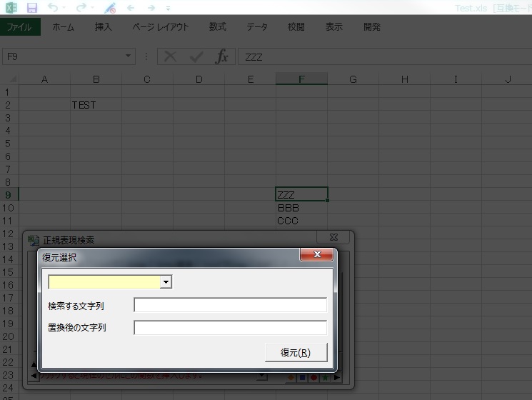
Task: Select cell B2 containing TEST
Action: pyautogui.click(x=96, y=105)
